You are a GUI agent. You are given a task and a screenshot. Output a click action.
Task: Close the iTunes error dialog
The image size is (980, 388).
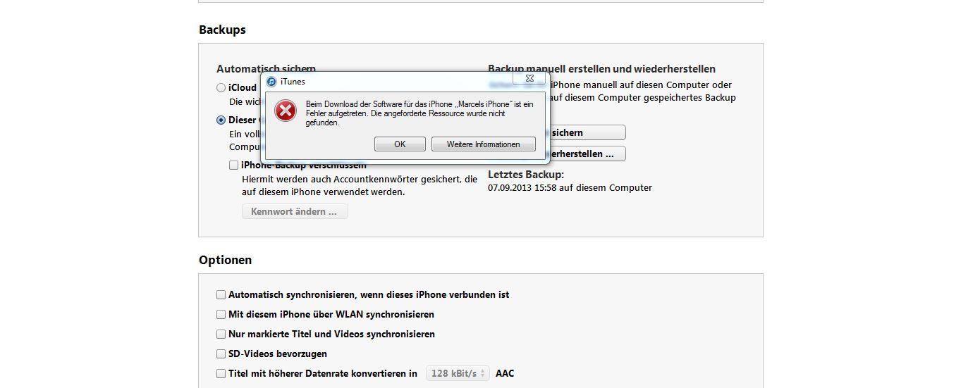[x=529, y=78]
